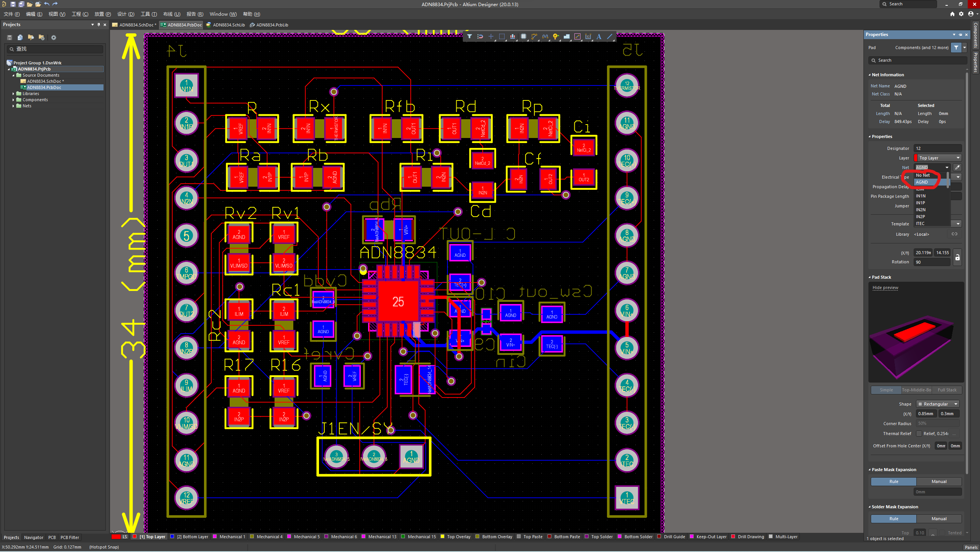The height and width of the screenshot is (552, 980).
Task: Open the Net dropdown showing AGND
Action: pos(932,168)
